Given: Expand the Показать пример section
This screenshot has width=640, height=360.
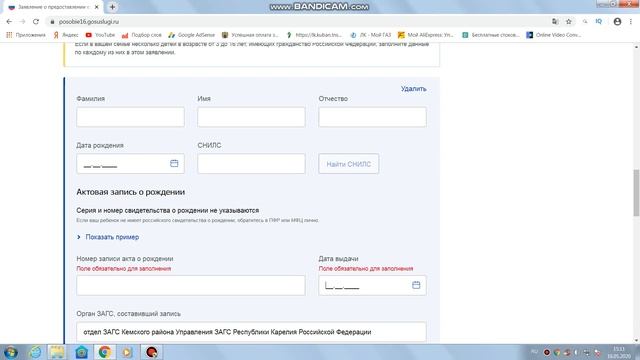Looking at the screenshot, I should [x=108, y=237].
